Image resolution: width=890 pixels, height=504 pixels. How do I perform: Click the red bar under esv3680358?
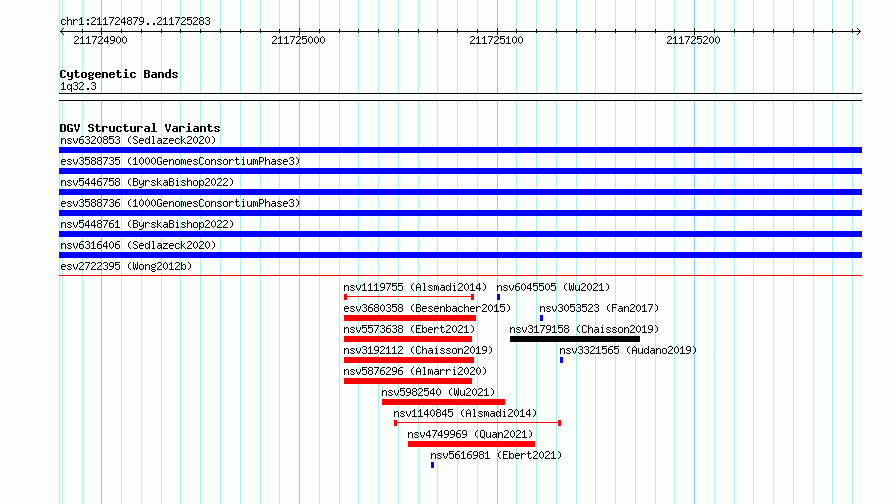pyautogui.click(x=410, y=318)
